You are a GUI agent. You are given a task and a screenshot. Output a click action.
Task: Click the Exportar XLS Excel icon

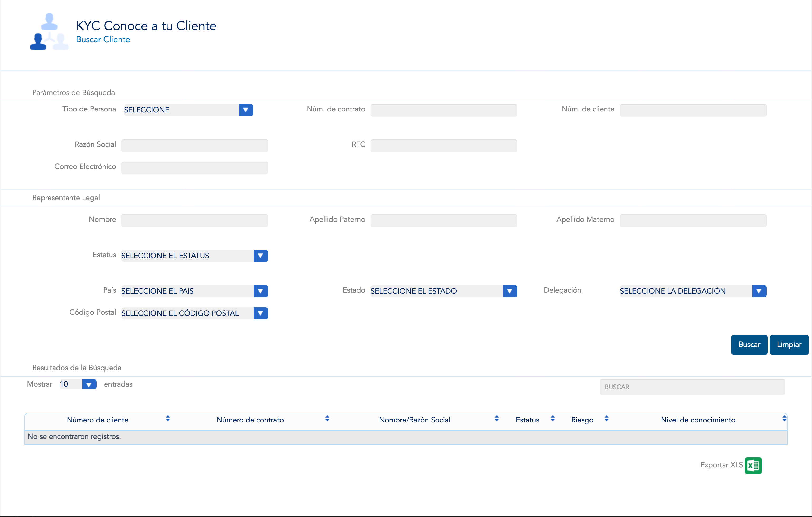753,466
